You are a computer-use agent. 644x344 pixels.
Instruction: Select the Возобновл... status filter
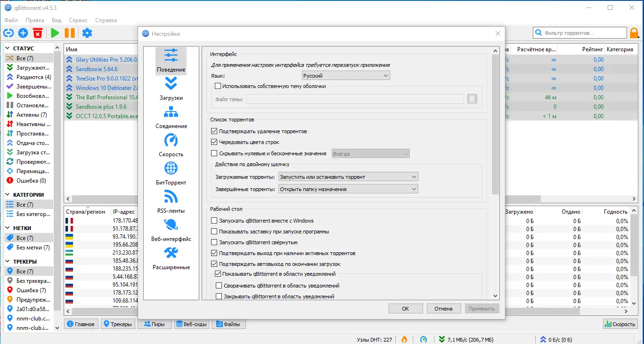28,96
